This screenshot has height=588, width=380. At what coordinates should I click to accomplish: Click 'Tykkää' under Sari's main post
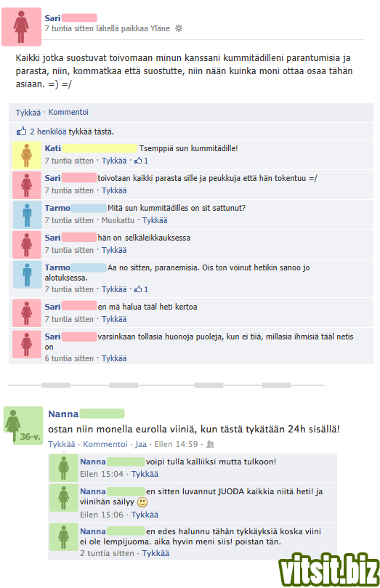[x=28, y=113]
